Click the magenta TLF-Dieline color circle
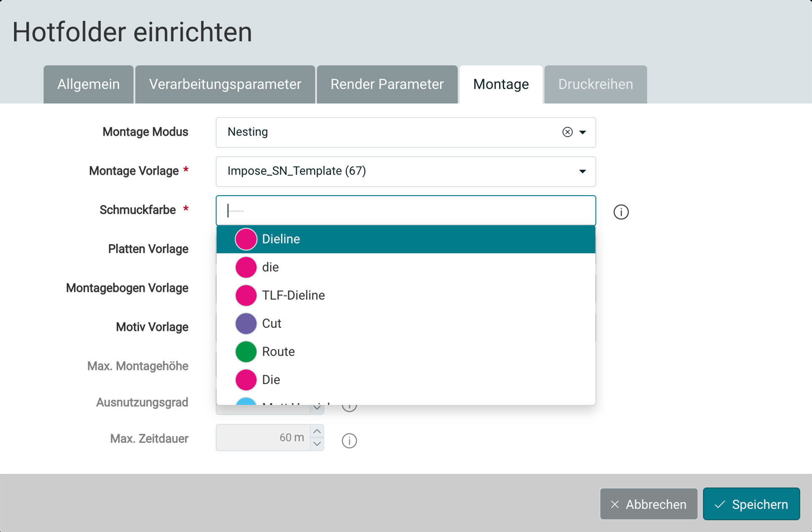Image resolution: width=812 pixels, height=532 pixels. coord(246,295)
